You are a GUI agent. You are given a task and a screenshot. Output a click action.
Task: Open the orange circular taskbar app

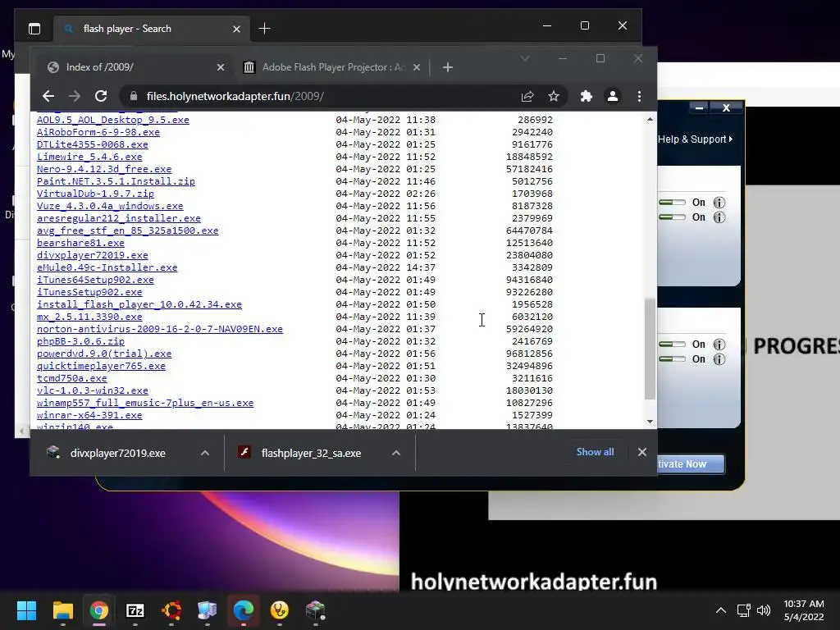click(x=171, y=610)
